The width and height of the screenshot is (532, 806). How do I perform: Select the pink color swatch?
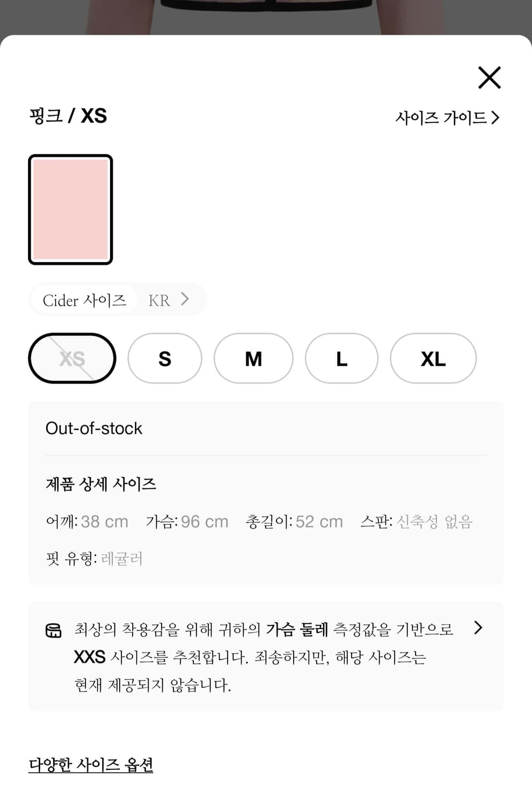(70, 210)
